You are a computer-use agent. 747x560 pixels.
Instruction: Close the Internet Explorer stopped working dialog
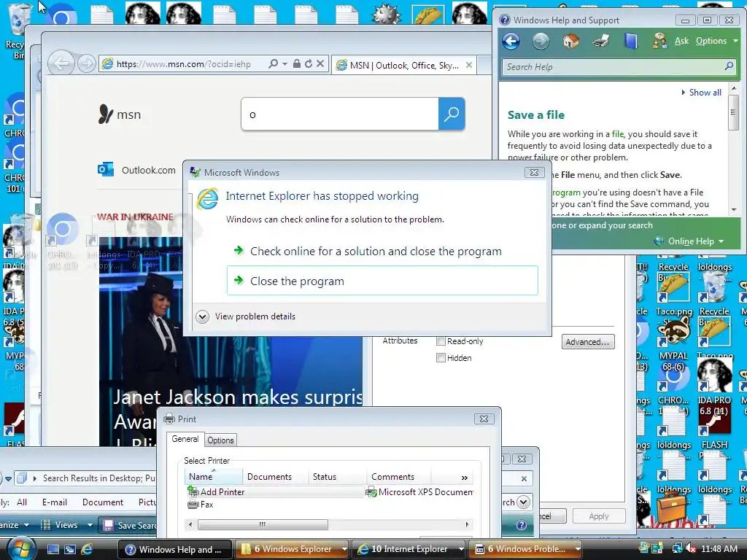(535, 172)
